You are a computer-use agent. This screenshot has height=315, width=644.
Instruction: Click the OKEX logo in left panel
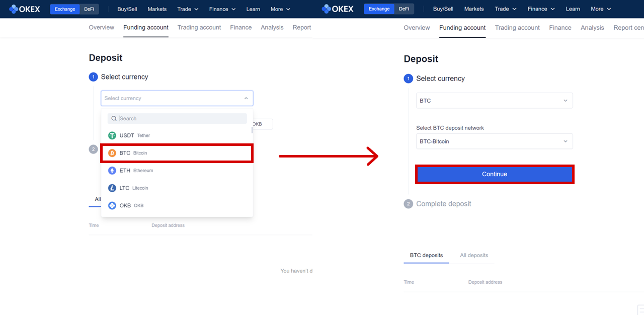point(25,9)
